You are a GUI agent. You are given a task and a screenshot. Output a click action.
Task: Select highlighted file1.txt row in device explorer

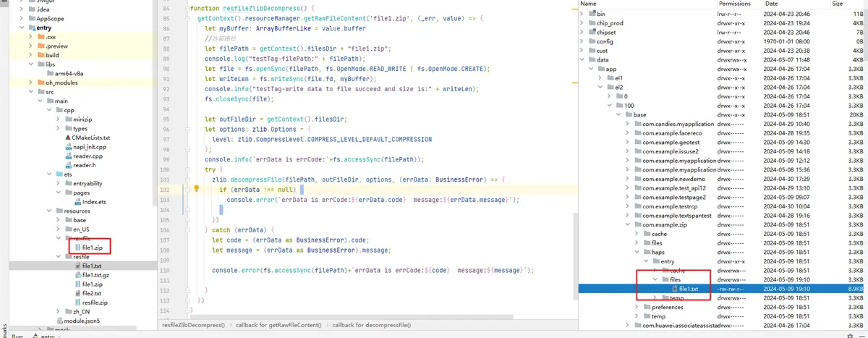(721, 289)
